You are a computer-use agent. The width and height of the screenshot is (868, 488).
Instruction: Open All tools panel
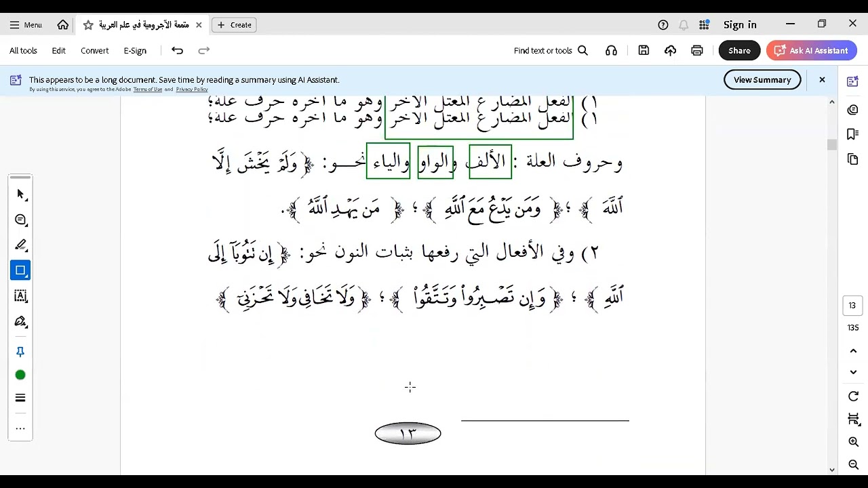(x=23, y=51)
